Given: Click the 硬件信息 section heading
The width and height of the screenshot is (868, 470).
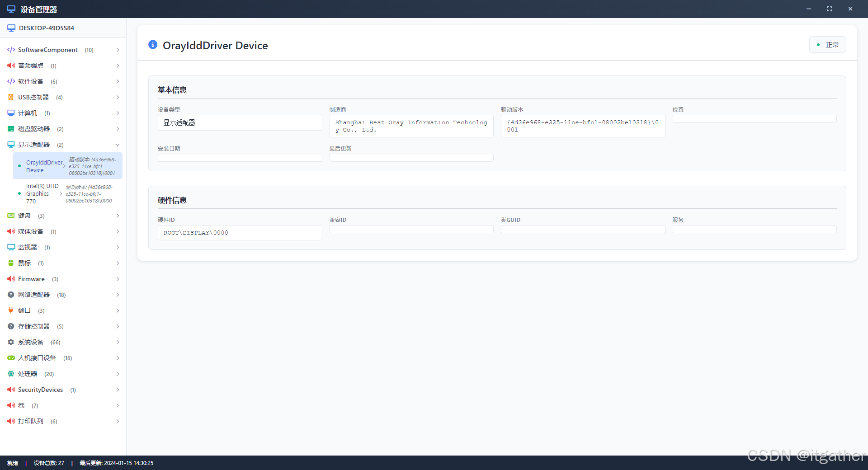Looking at the screenshot, I should pos(172,200).
